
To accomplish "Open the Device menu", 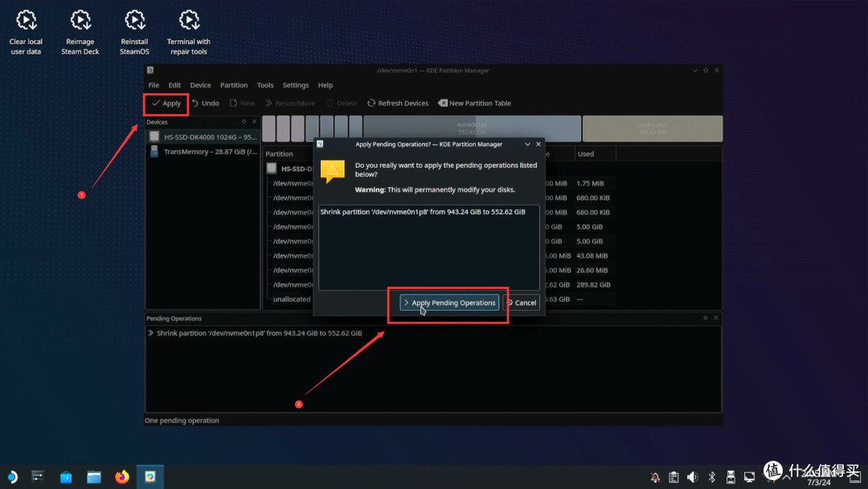I will (x=200, y=85).
